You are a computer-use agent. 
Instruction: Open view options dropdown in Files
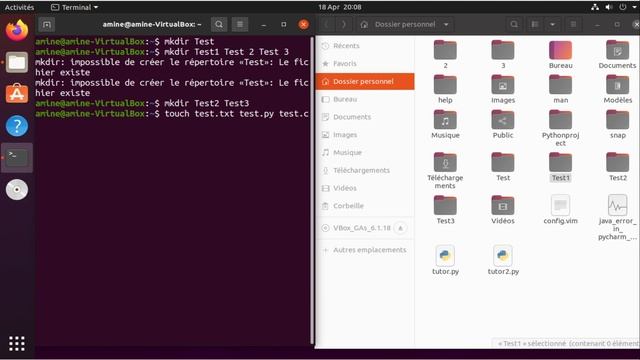tap(552, 24)
